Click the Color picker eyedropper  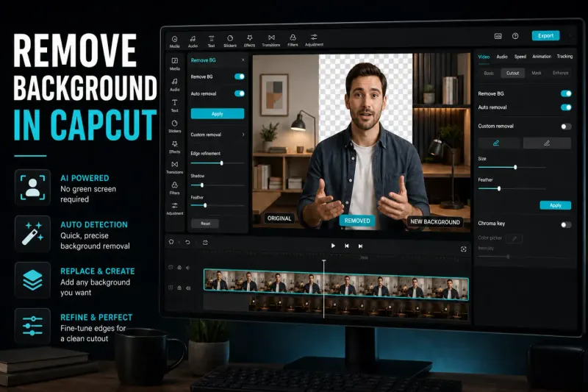coord(514,238)
